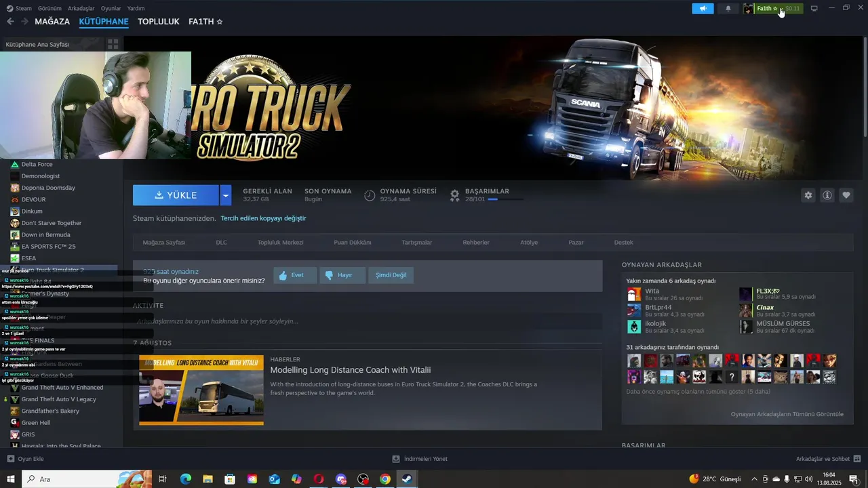The image size is (868, 488).
Task: Open the Oyunlar menu
Action: [x=111, y=8]
